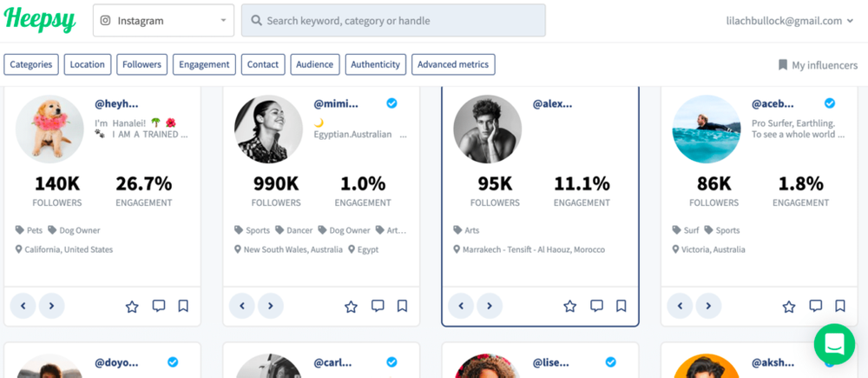The height and width of the screenshot is (378, 868).
Task: Open the Contact filter
Action: [x=263, y=64]
